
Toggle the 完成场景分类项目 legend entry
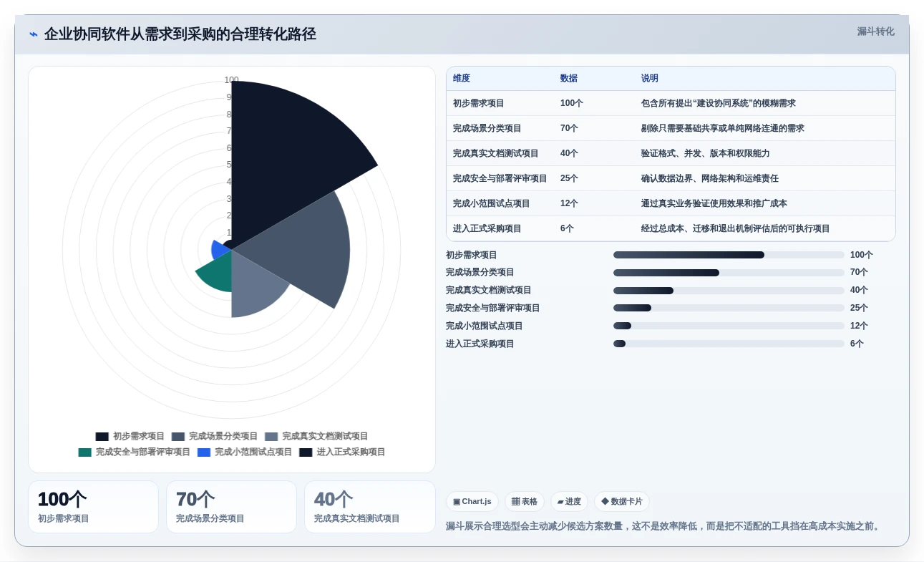pyautogui.click(x=215, y=436)
